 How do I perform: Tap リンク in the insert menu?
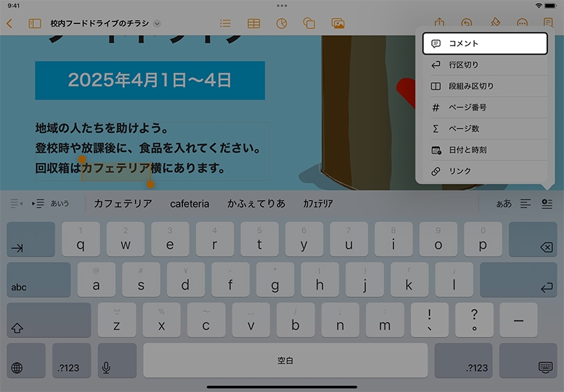tap(485, 171)
